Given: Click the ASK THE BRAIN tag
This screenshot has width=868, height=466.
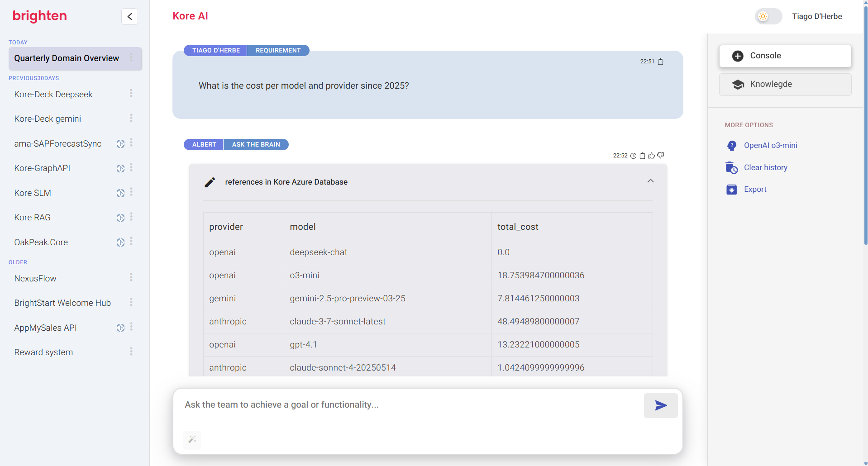Looking at the screenshot, I should [x=256, y=145].
